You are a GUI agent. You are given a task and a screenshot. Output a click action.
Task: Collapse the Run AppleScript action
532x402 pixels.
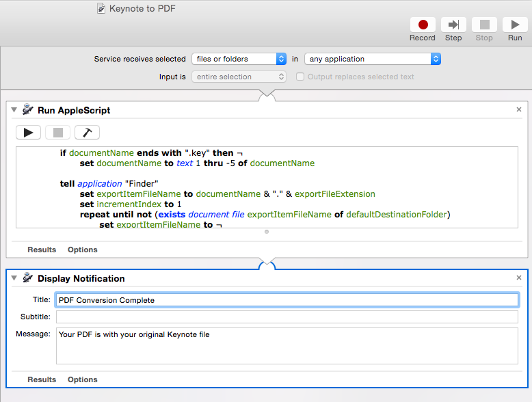coord(14,110)
